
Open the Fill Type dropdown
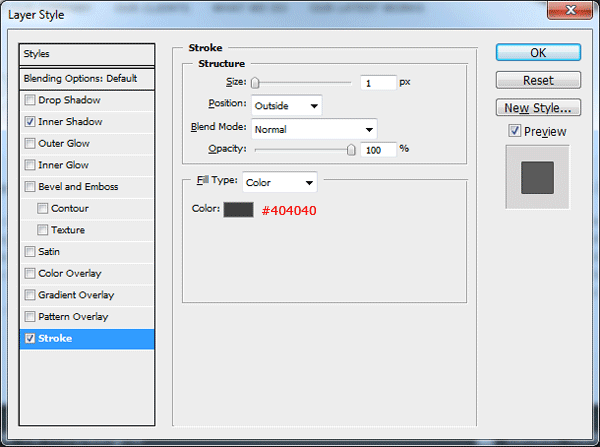coord(280,183)
